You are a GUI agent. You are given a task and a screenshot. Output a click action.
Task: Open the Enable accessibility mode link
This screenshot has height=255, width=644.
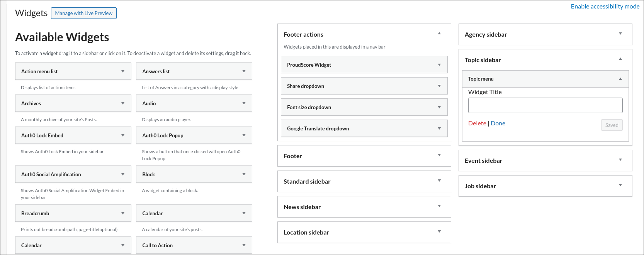[605, 7]
